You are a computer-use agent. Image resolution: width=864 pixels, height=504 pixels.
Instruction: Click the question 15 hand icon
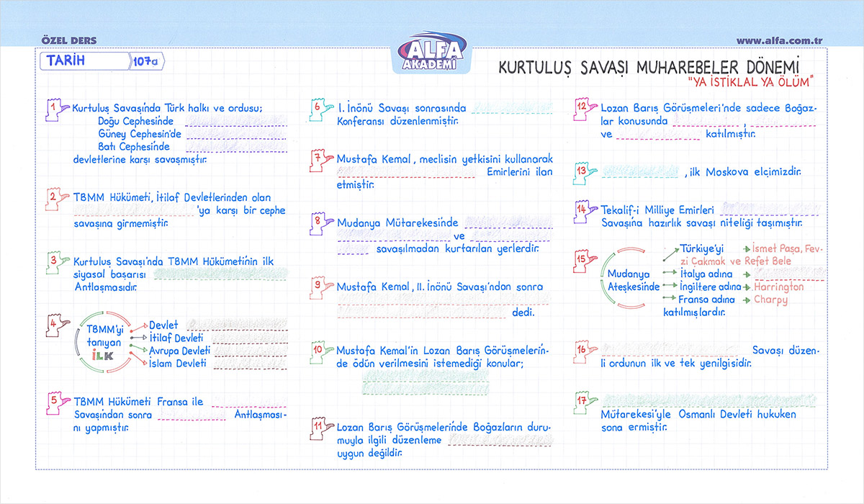[584, 261]
